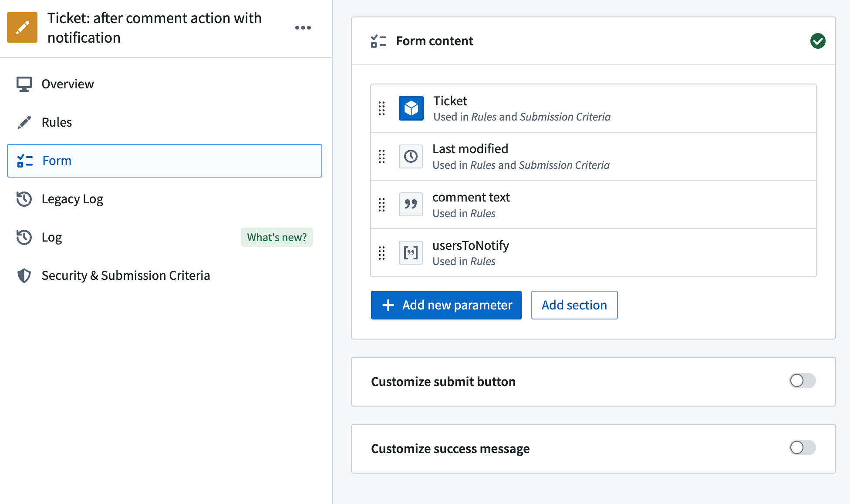Click the What's new? badge
The width and height of the screenshot is (850, 504).
click(x=277, y=237)
